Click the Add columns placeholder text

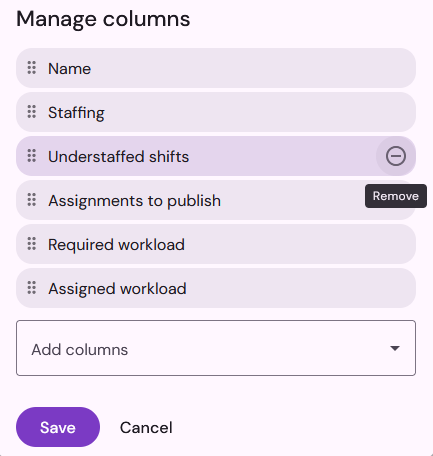(x=80, y=350)
